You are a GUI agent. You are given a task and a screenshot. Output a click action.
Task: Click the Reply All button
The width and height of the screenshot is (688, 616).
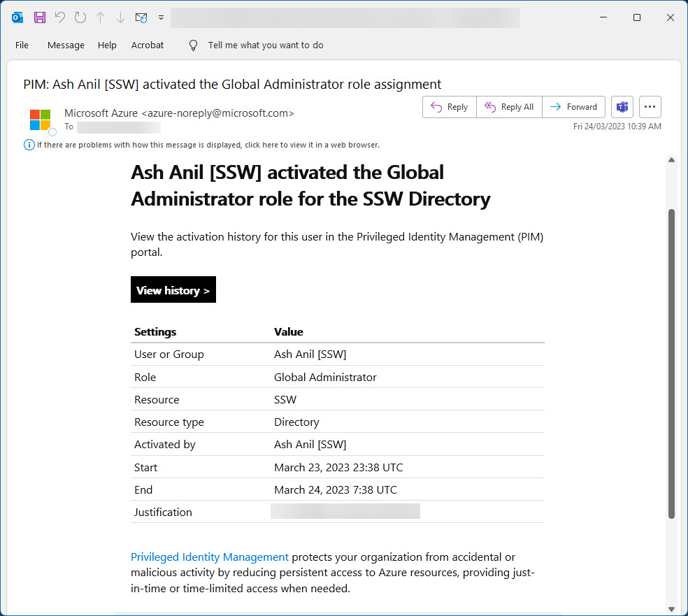pos(509,107)
